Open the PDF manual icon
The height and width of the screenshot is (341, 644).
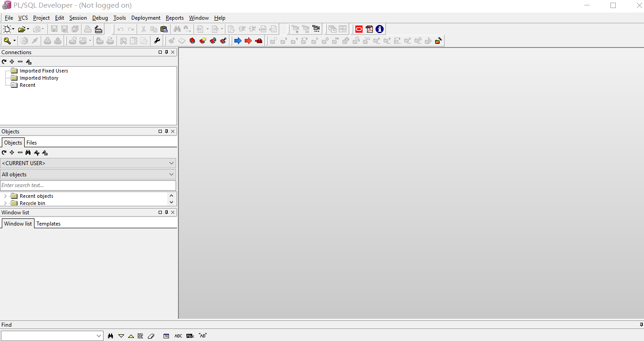[369, 29]
